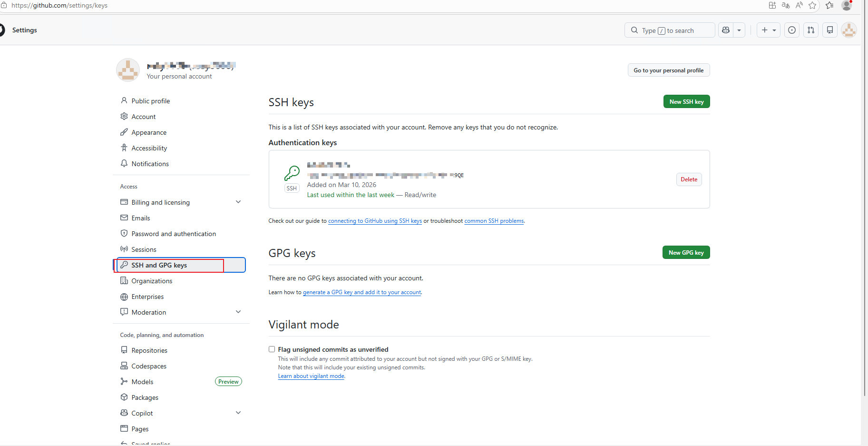Expand the Copilot chevron in sidebar
868x446 pixels.
[x=238, y=413]
